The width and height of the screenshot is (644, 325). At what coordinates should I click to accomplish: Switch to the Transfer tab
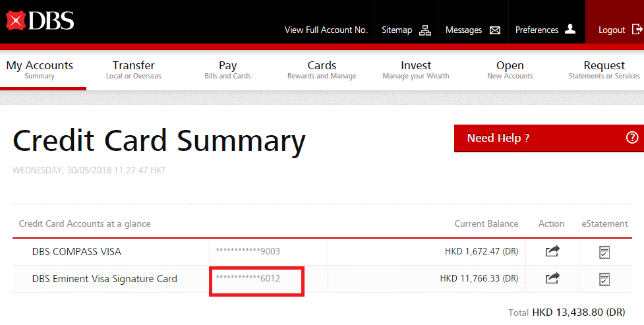[x=133, y=69]
